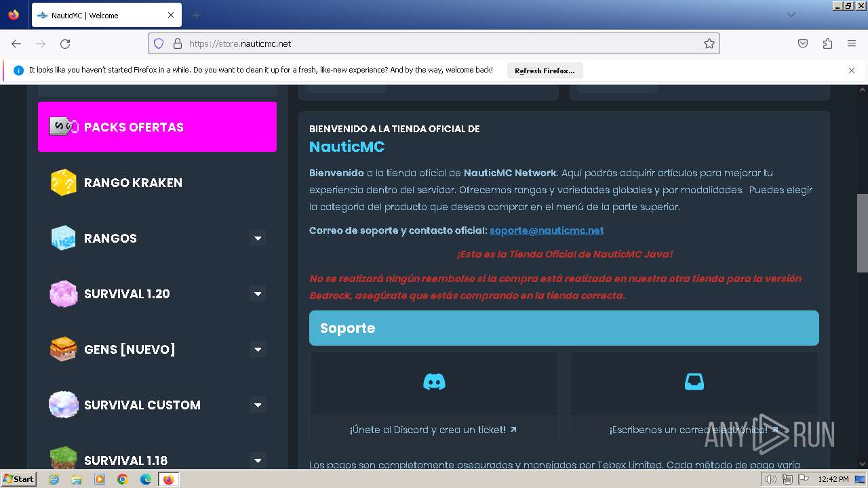Viewport: 868px width, 488px height.
Task: Open the Escríbenos un correo electrónico link
Action: tap(694, 430)
